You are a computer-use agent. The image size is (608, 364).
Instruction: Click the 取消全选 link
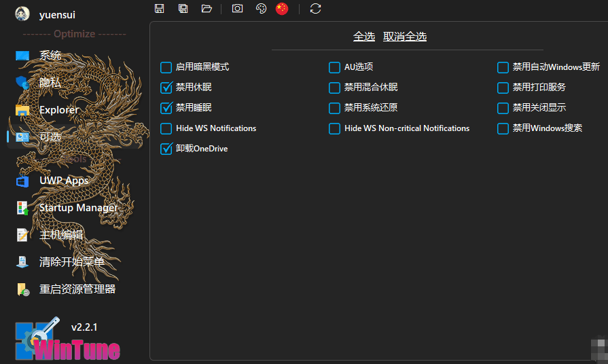pos(405,37)
